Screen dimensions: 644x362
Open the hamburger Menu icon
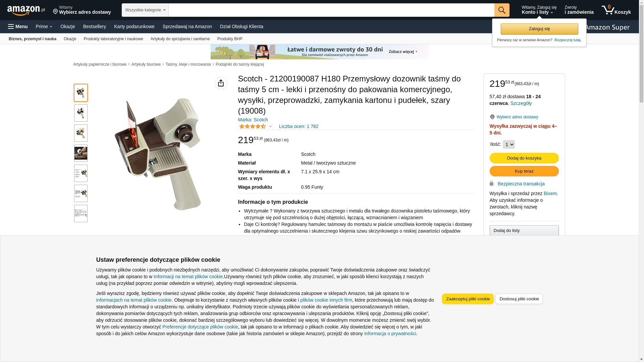11,26
